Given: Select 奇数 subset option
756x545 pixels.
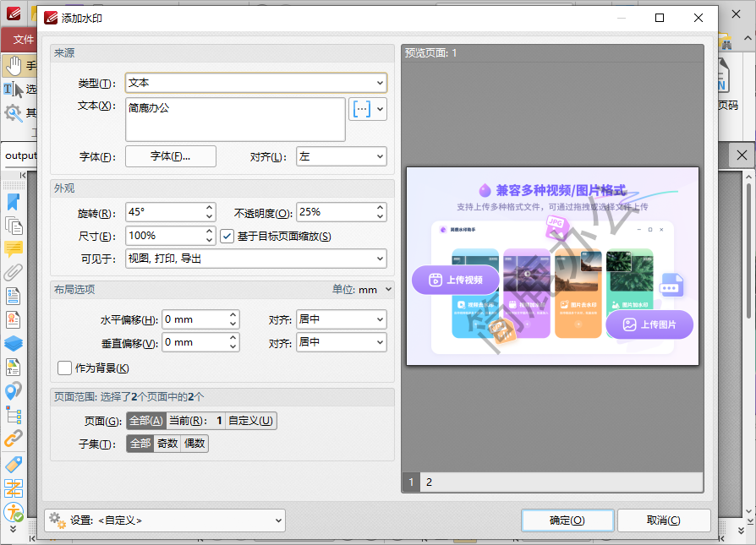Looking at the screenshot, I should [x=167, y=444].
